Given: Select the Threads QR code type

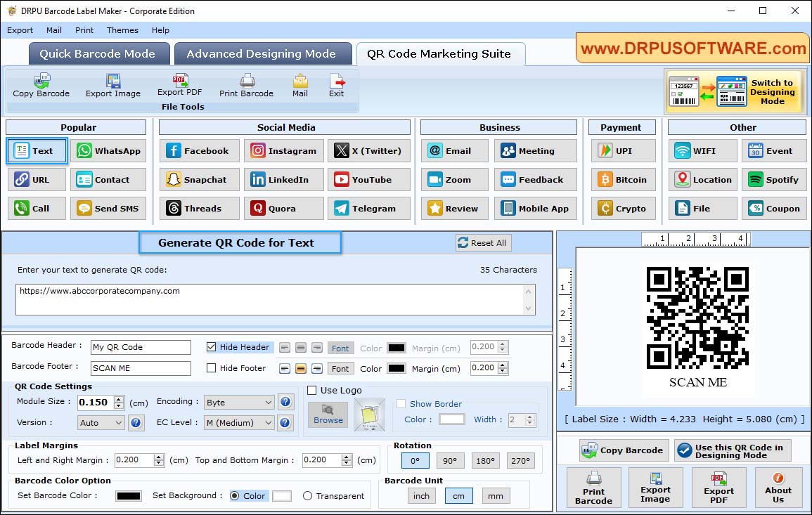Looking at the screenshot, I should click(200, 209).
